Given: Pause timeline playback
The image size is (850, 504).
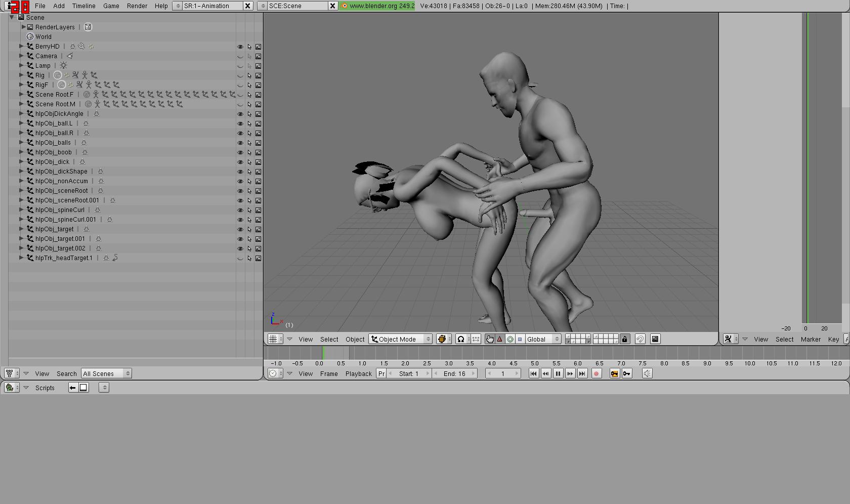Looking at the screenshot, I should click(x=558, y=373).
